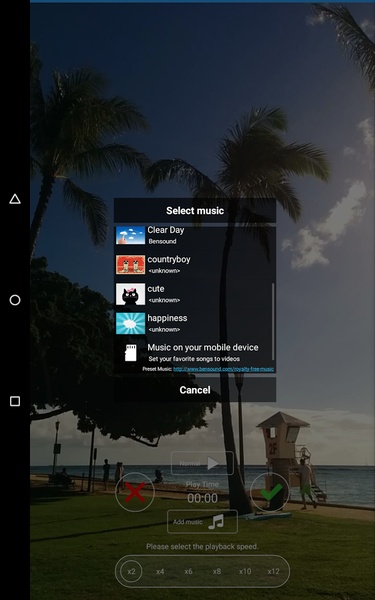
Task: Set playback speed to x12
Action: (273, 571)
